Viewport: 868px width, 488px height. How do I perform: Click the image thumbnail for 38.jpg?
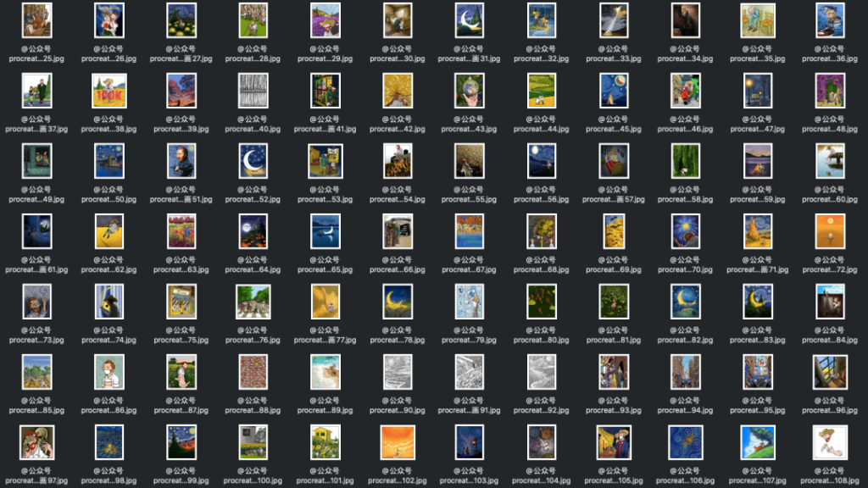point(108,91)
